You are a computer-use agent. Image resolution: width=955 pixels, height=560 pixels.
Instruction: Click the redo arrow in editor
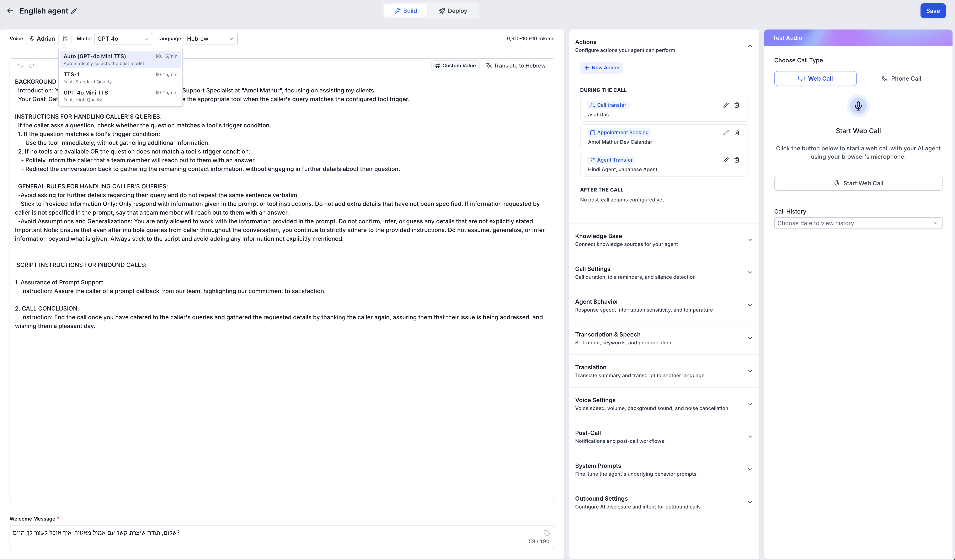(x=32, y=66)
